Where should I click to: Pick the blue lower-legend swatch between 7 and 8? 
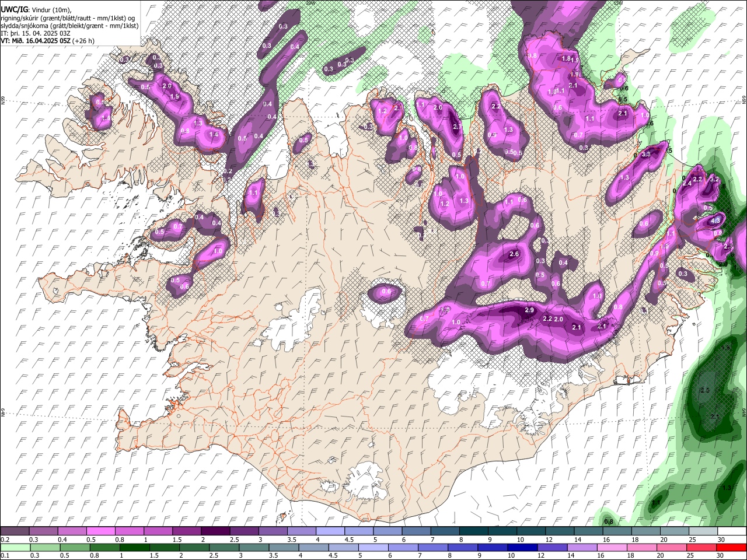[432, 547]
